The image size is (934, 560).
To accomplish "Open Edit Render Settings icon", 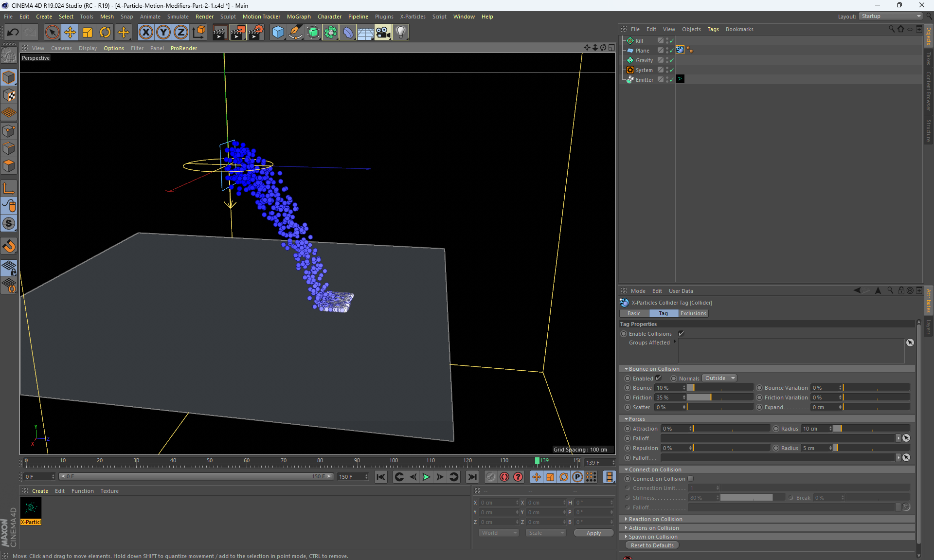I will (x=255, y=33).
